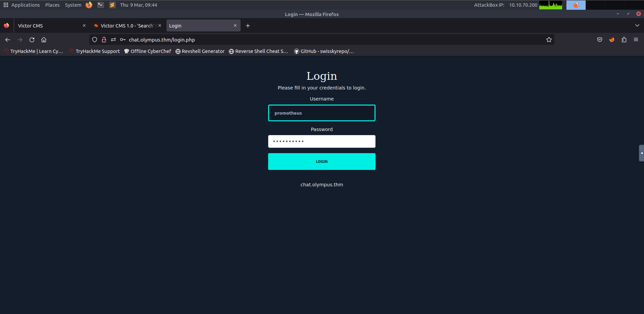Open the Applications menu
The width and height of the screenshot is (644, 314).
click(x=25, y=5)
